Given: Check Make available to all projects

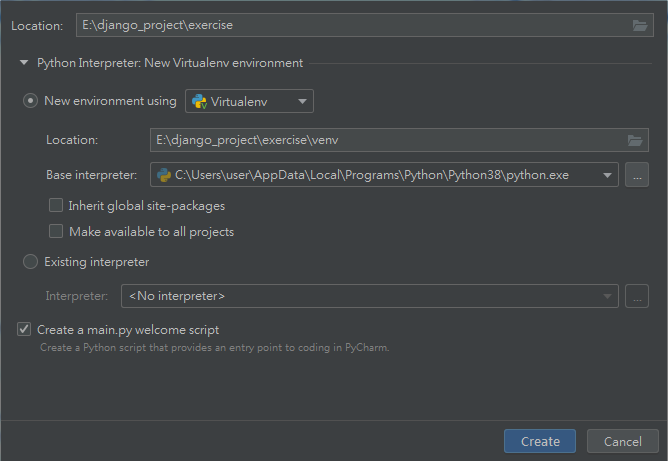Looking at the screenshot, I should point(56,232).
